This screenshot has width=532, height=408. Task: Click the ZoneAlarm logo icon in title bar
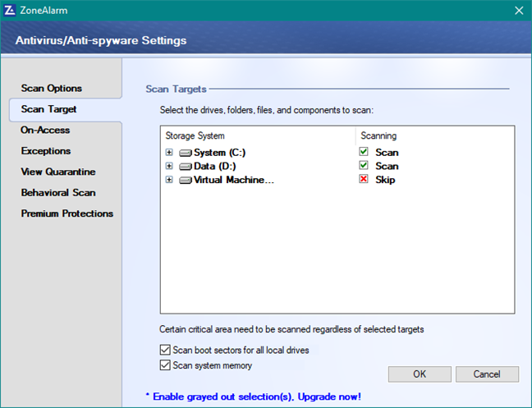coord(10,10)
